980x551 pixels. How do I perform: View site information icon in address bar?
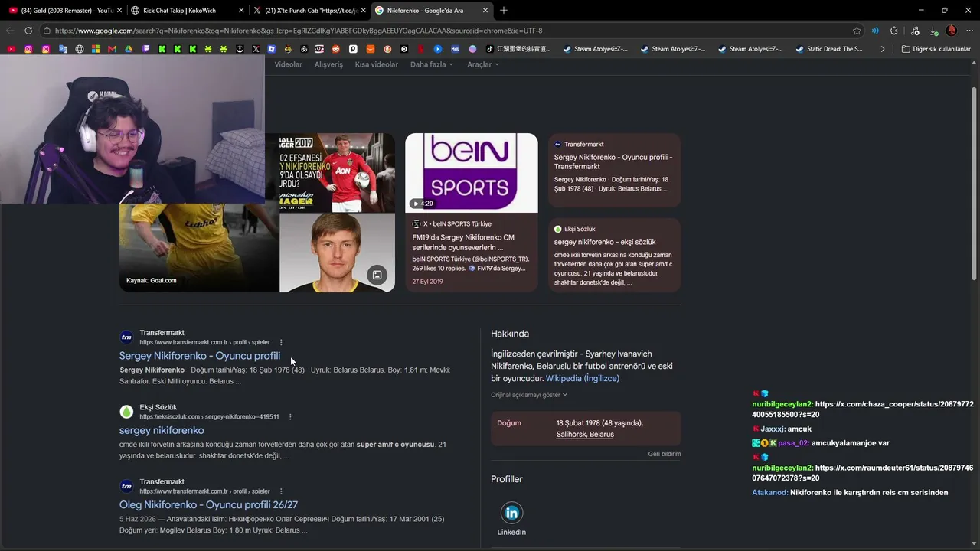tap(47, 31)
